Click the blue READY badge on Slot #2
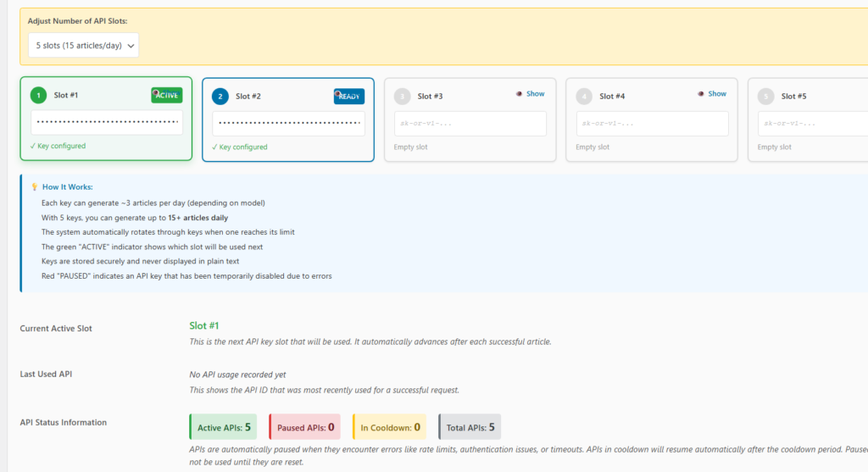 [349, 96]
